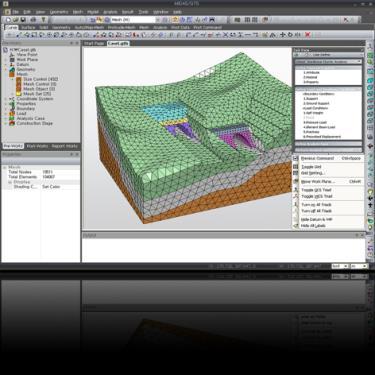Click the Save disk icon in toolbar
This screenshot has width=375, height=375.
click(x=23, y=20)
